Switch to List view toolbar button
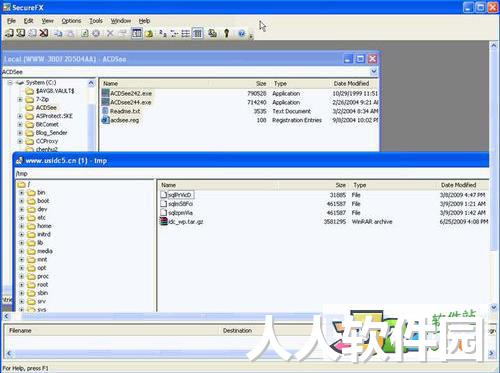The image size is (500, 373). click(186, 33)
